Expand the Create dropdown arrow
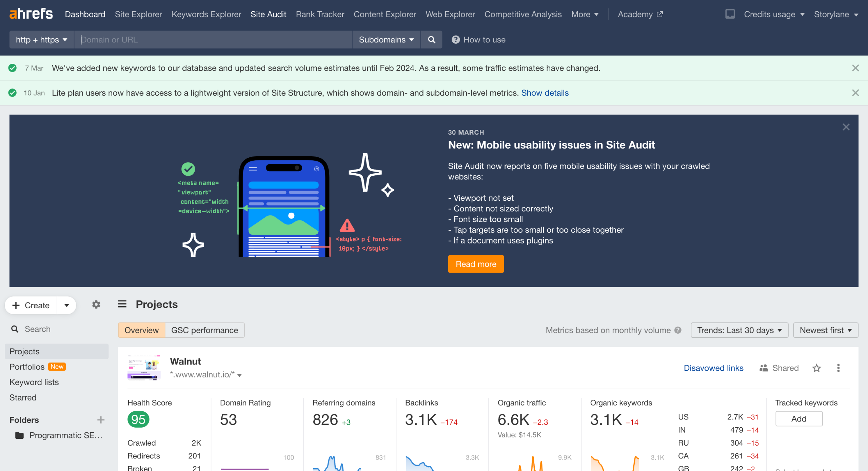This screenshot has width=868, height=471. point(66,305)
